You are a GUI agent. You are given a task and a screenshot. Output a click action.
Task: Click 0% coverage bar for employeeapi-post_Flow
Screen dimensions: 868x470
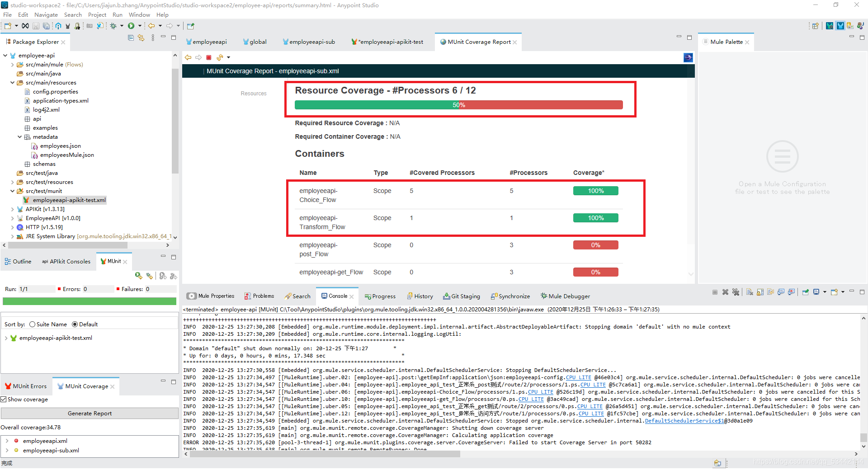point(596,245)
